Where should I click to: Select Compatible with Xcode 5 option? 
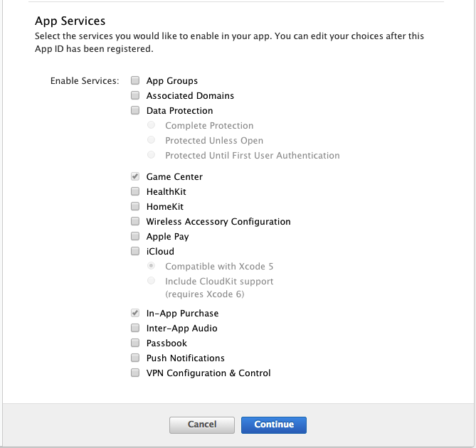tap(151, 266)
